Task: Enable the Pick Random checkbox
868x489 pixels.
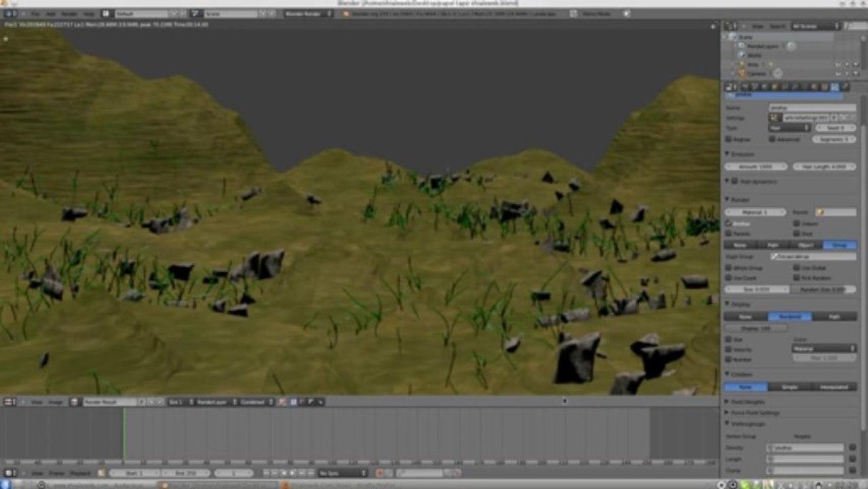Action: [x=797, y=278]
